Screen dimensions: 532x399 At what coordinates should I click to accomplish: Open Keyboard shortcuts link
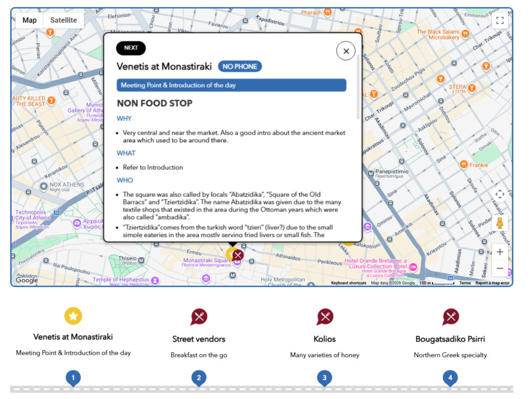(348, 283)
